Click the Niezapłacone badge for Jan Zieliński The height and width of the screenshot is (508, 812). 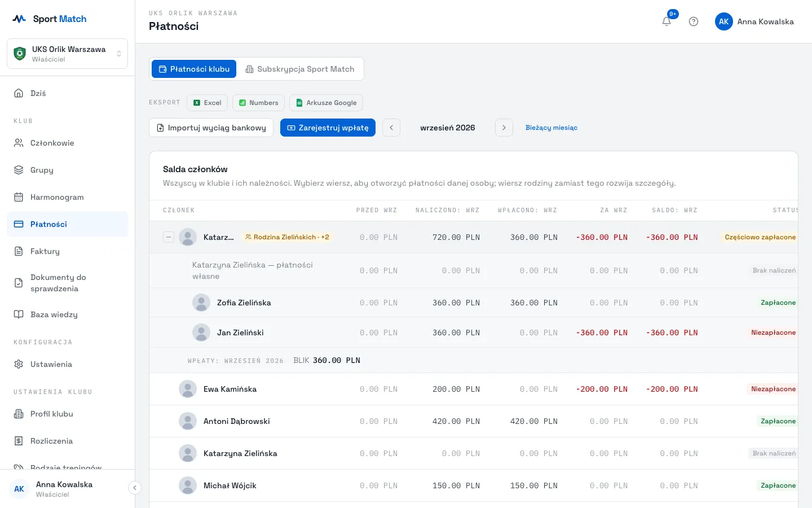point(773,332)
